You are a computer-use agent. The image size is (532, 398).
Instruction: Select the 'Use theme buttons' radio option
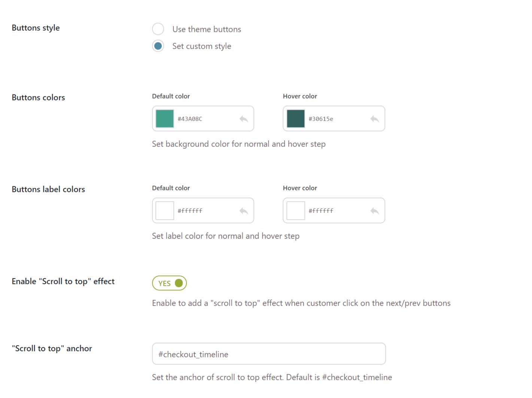tap(158, 29)
